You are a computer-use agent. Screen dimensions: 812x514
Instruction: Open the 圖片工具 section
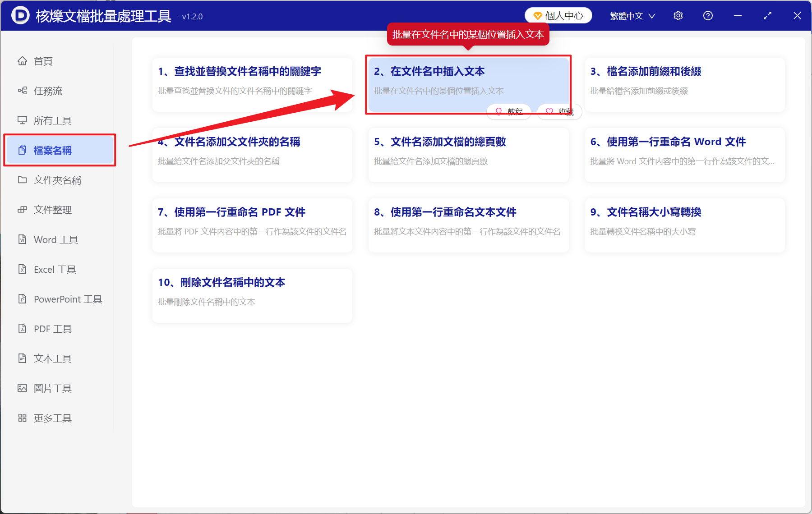(x=51, y=388)
